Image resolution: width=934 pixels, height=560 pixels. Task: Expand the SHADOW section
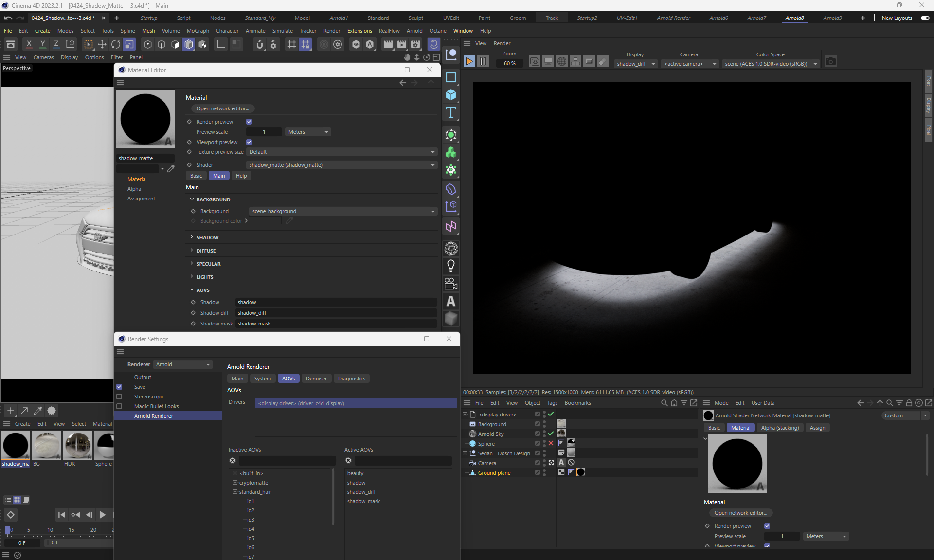207,237
